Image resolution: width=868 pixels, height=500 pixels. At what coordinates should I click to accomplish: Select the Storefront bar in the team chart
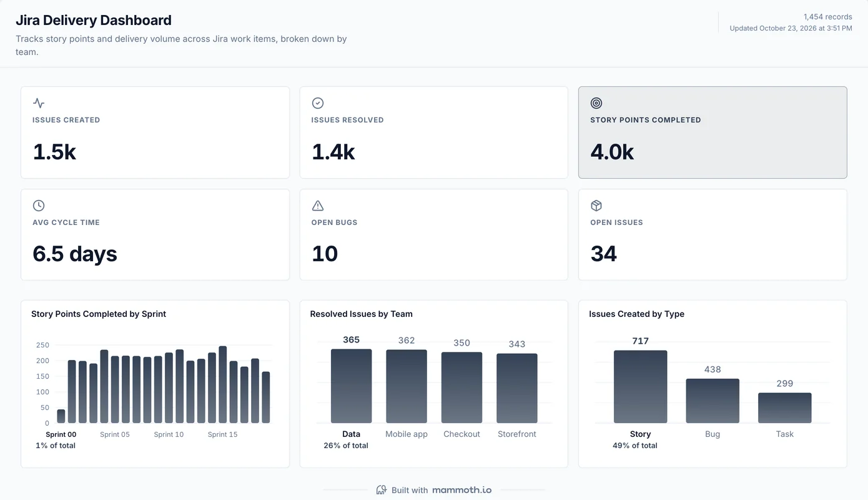click(x=517, y=389)
